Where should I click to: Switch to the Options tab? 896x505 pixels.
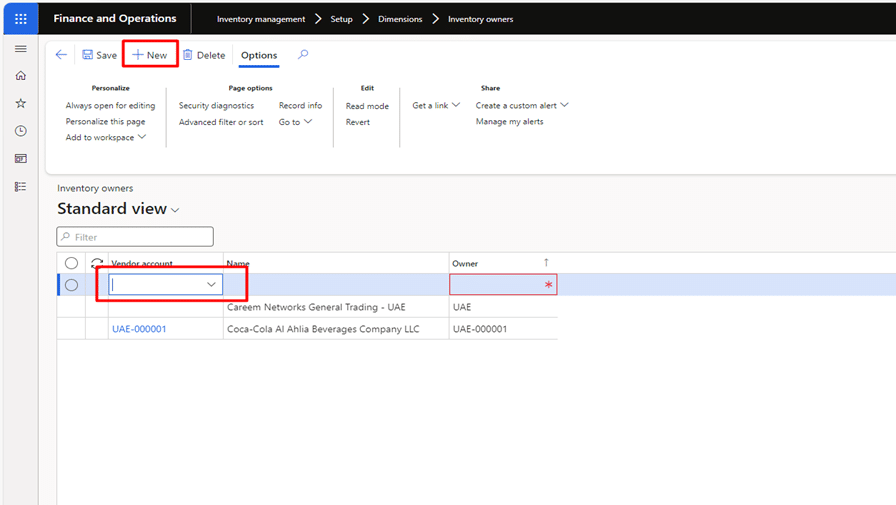coord(259,55)
